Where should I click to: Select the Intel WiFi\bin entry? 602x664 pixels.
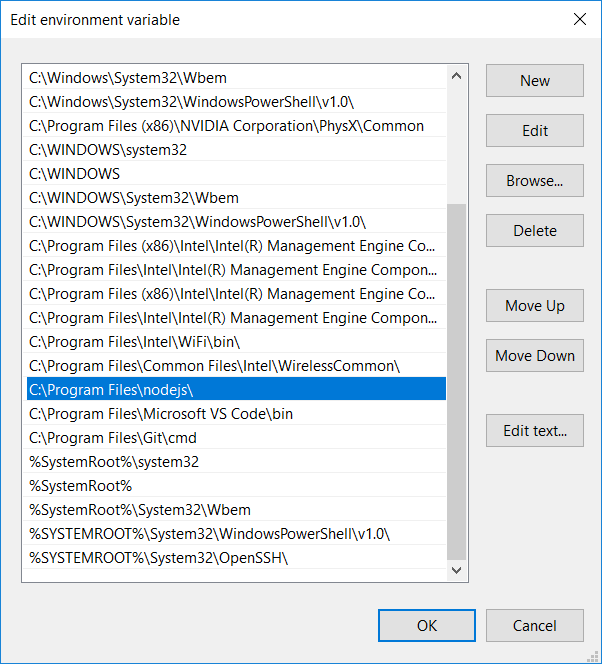click(x=236, y=341)
